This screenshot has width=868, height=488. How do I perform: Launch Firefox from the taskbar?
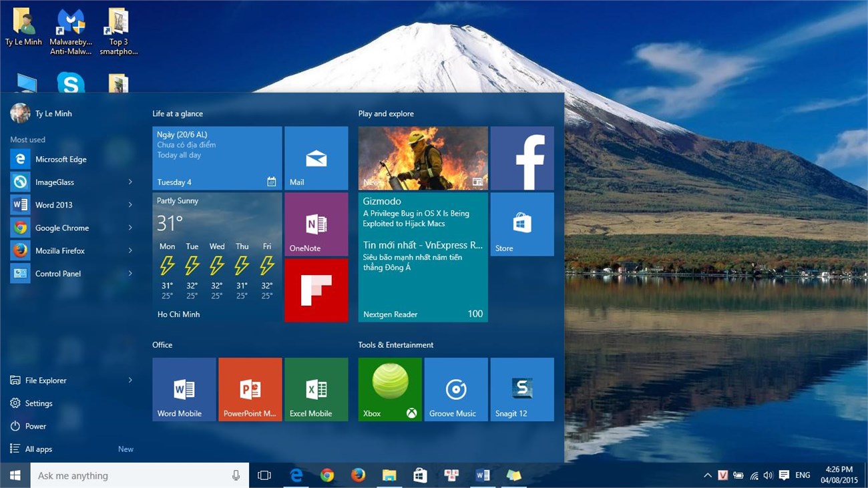coord(358,475)
